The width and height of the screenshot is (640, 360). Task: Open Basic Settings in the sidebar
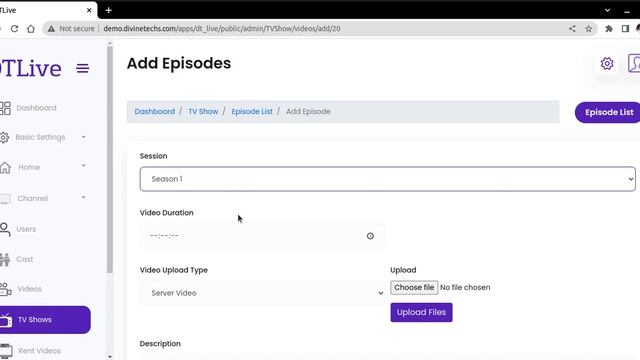coord(40,137)
